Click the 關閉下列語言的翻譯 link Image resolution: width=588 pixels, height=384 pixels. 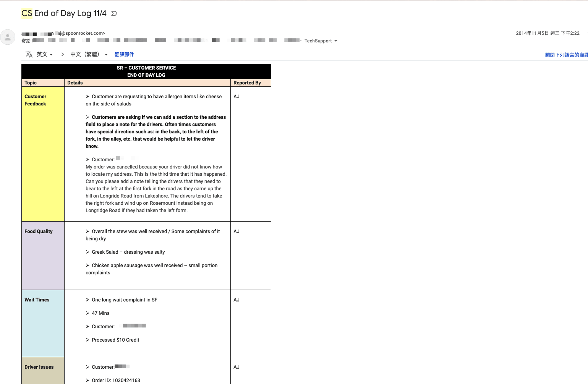(x=567, y=55)
